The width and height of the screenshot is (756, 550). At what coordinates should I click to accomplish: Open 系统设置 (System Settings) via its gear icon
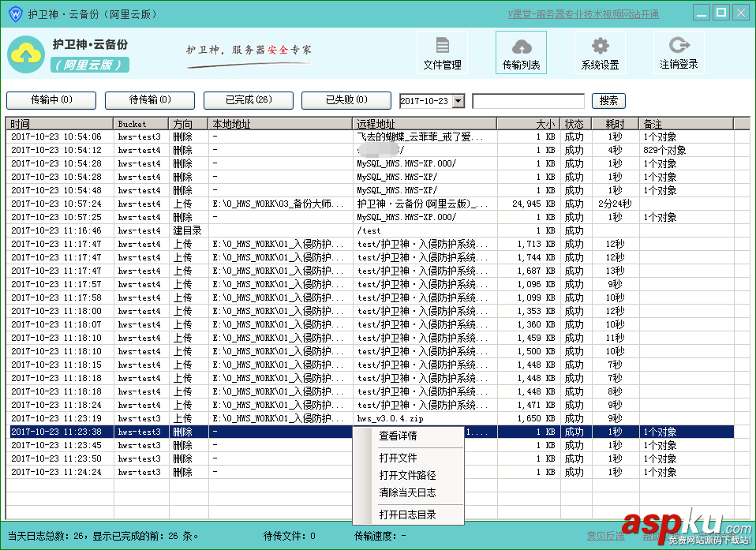601,52
